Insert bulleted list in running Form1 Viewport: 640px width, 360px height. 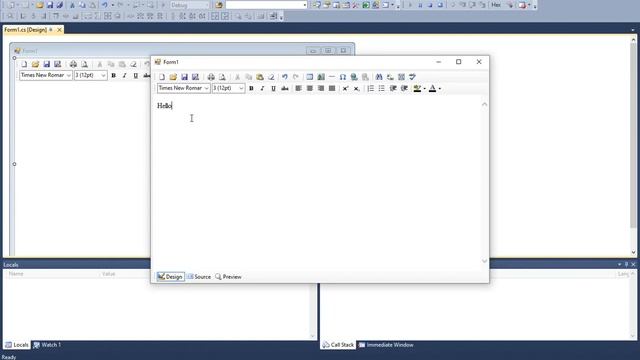(x=381, y=89)
